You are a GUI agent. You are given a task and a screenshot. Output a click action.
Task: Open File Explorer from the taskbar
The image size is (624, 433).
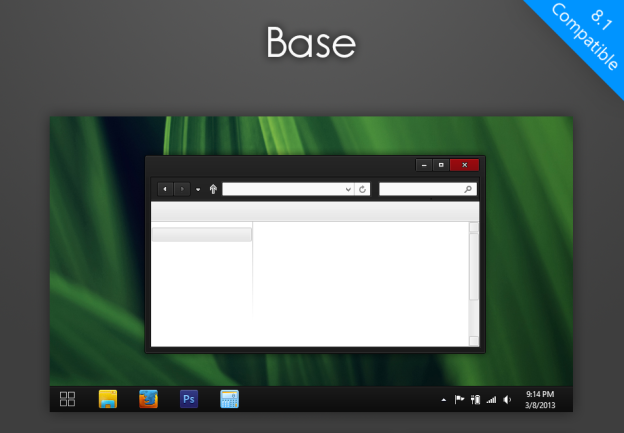click(108, 399)
